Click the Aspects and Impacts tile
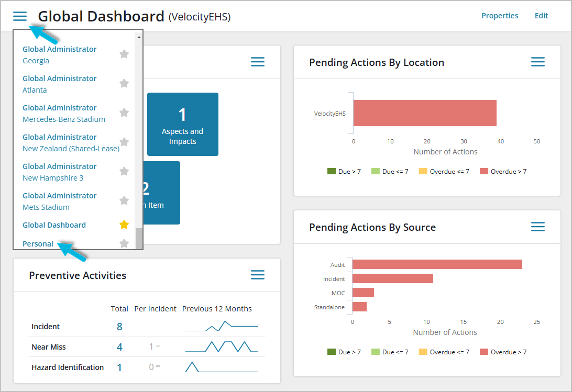 [x=182, y=125]
